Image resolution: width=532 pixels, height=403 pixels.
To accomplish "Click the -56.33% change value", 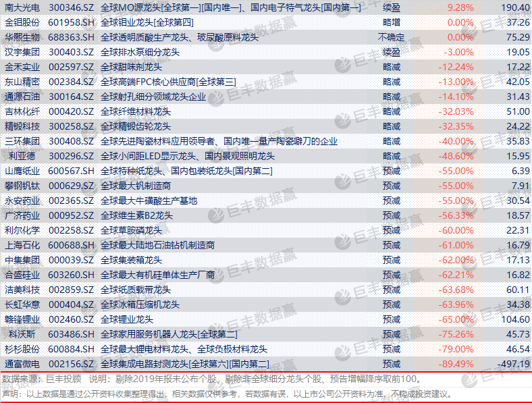I will [x=456, y=215].
